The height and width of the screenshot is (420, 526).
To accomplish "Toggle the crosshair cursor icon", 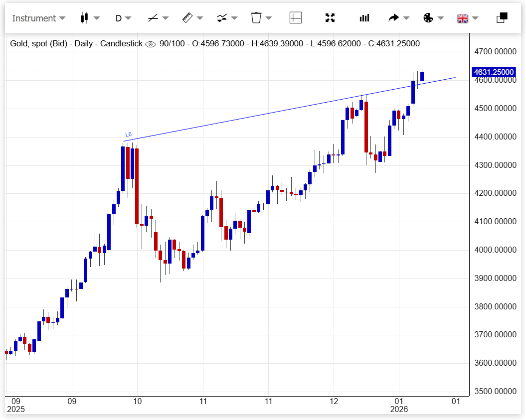I will tap(296, 18).
